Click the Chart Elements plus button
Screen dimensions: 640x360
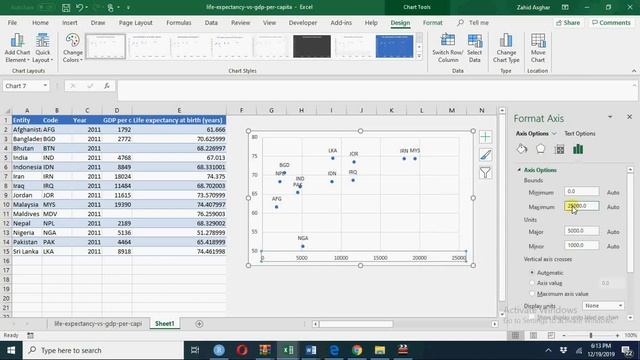point(485,137)
